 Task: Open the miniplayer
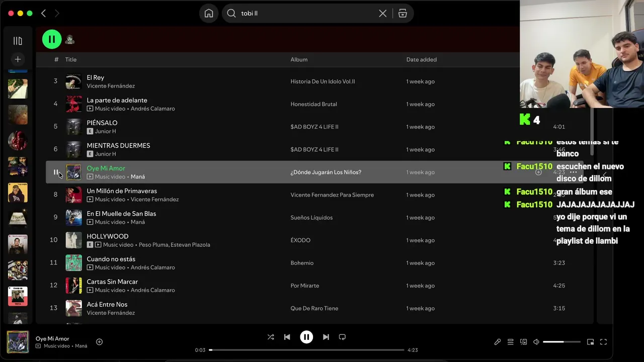590,342
